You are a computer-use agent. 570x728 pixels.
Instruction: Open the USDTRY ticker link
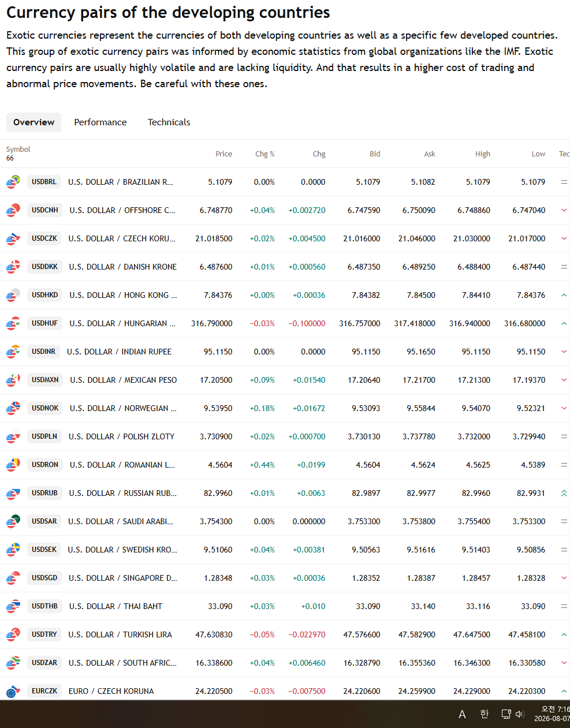tap(44, 634)
